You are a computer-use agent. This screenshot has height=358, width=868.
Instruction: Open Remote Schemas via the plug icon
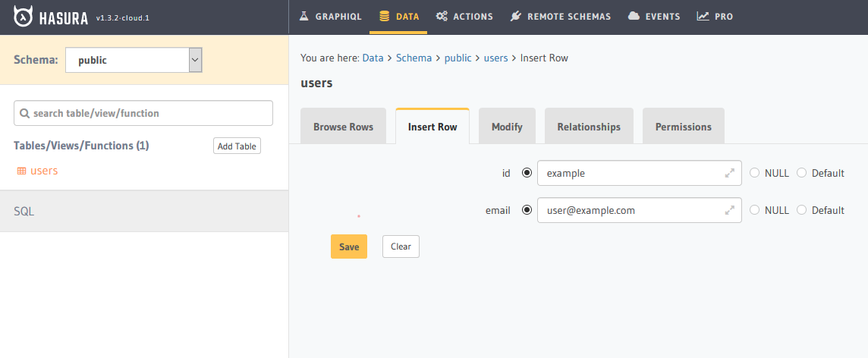click(x=515, y=17)
